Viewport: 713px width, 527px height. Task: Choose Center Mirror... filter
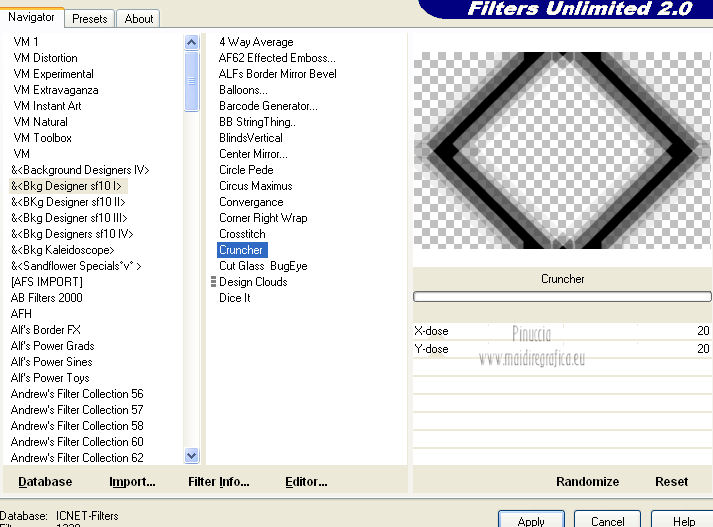(253, 154)
